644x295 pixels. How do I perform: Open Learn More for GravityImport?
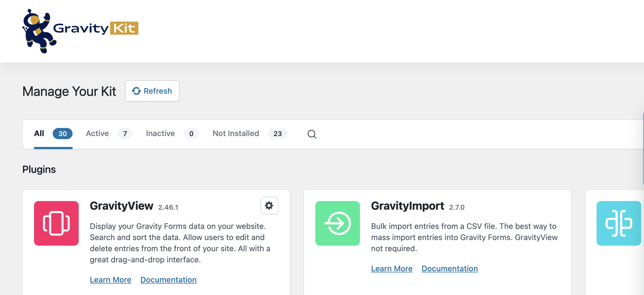391,269
